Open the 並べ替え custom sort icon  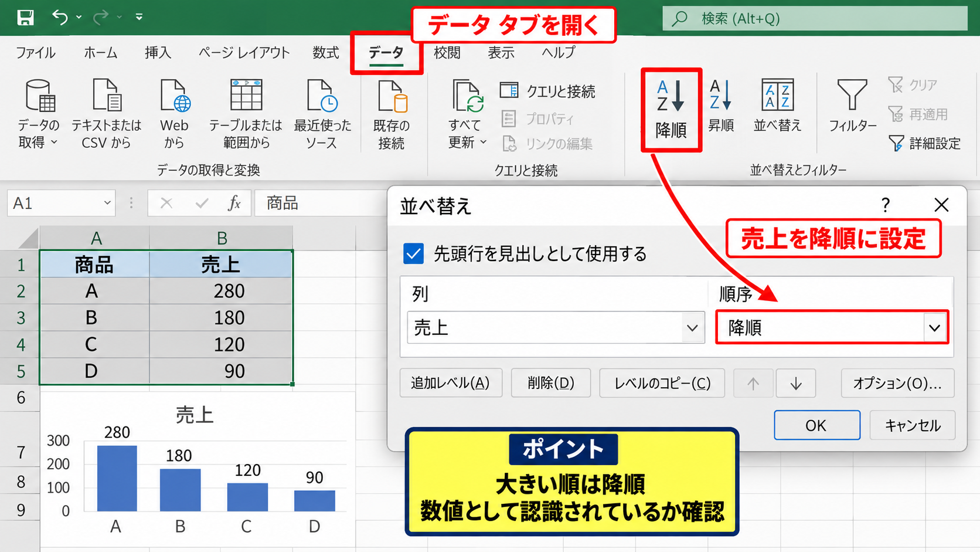click(777, 95)
